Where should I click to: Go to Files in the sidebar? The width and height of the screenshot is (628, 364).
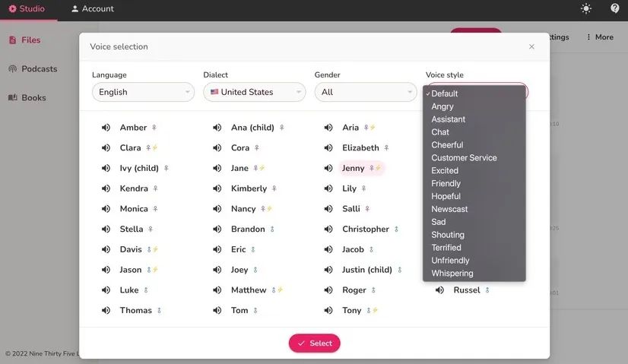25,40
